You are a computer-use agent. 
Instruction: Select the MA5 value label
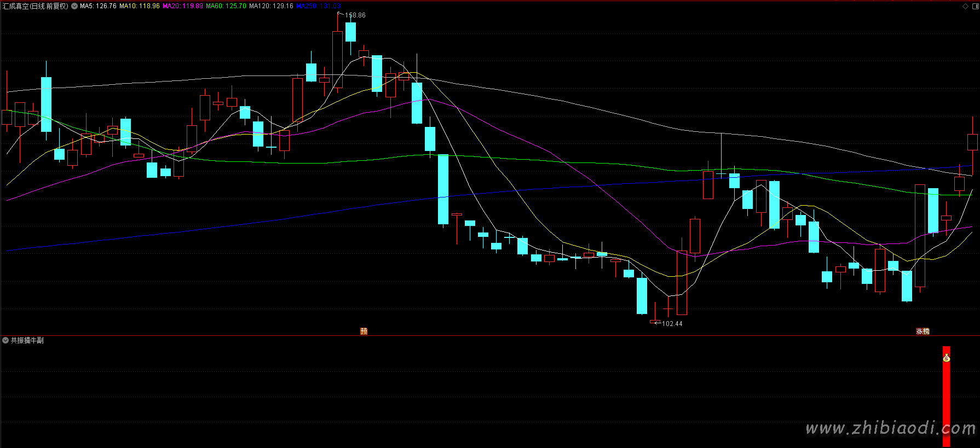click(x=98, y=6)
